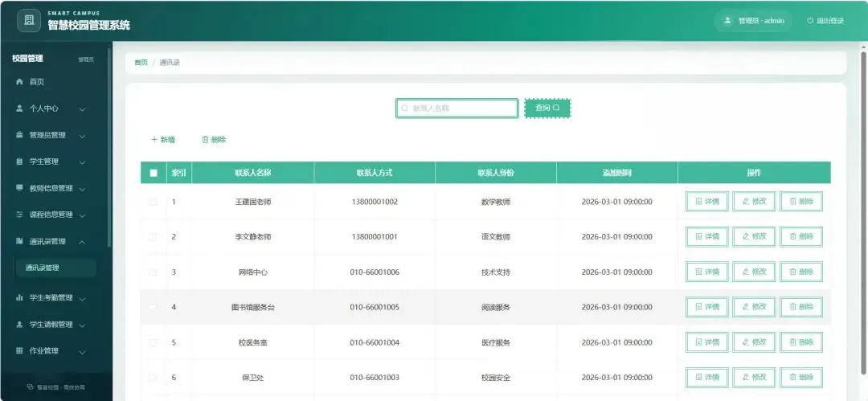Click the 学生考勤管理 chart icon
Viewport: 868px width, 401px height.
pos(20,297)
